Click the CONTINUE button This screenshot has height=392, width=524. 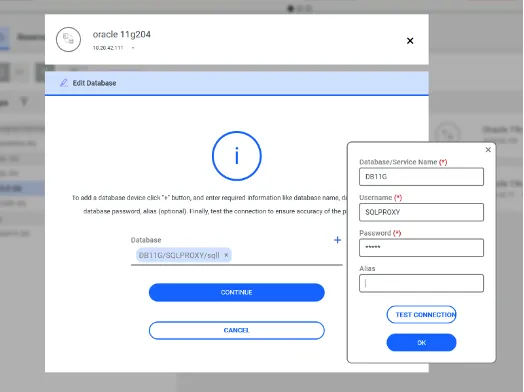[237, 292]
